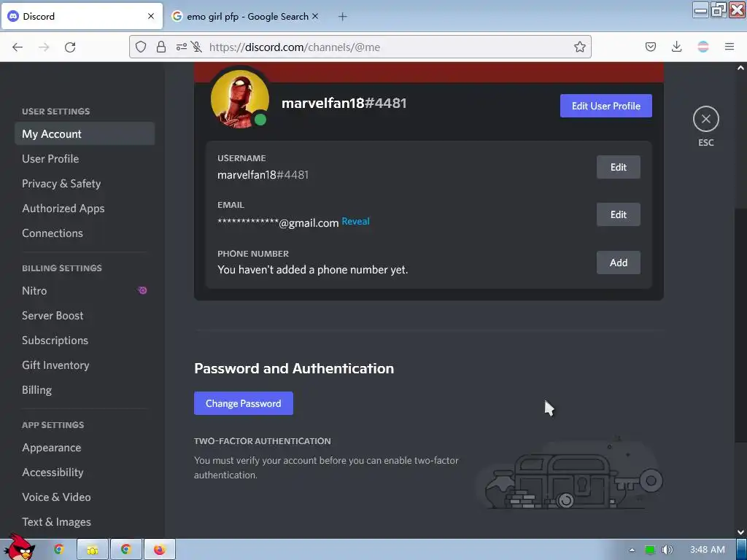The height and width of the screenshot is (560, 747).
Task: Show hidden system tray icons
Action: pyautogui.click(x=632, y=550)
